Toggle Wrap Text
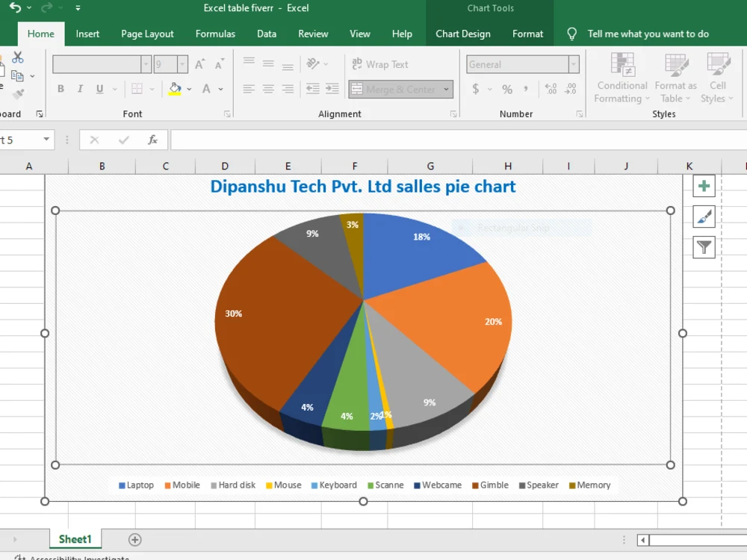Image resolution: width=747 pixels, height=560 pixels. (x=379, y=63)
